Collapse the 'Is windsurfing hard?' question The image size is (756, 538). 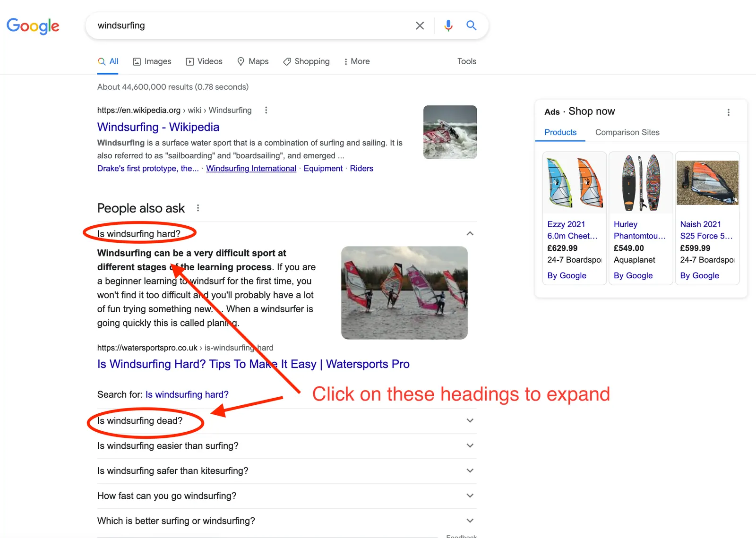[287, 234]
